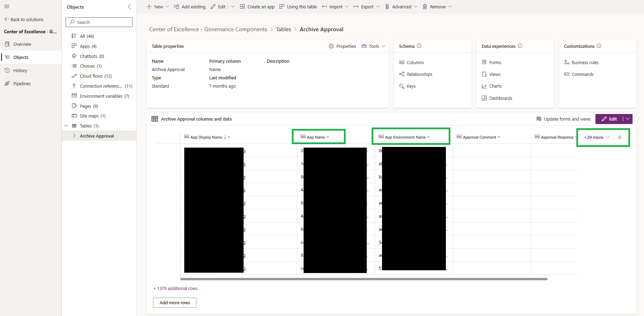Click the Search objects field
The width and height of the screenshot is (644, 316).
[x=99, y=22]
